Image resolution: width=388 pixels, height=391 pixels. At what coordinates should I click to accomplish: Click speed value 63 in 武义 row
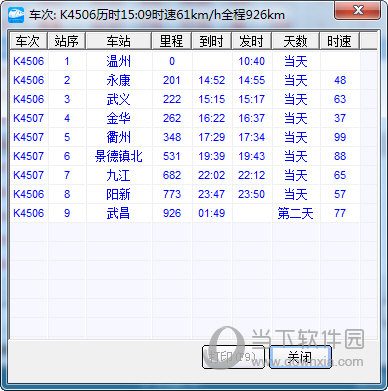pyautogui.click(x=340, y=99)
